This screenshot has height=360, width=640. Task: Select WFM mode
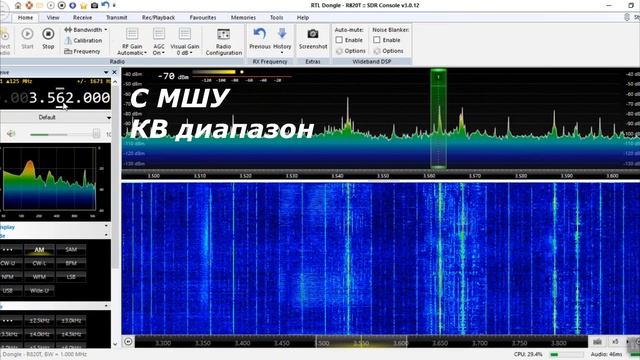[39, 277]
